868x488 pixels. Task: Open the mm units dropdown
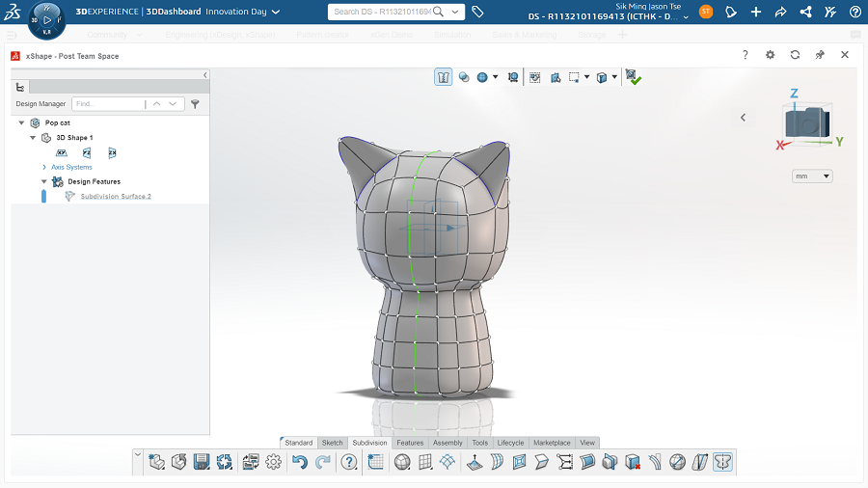(x=811, y=176)
